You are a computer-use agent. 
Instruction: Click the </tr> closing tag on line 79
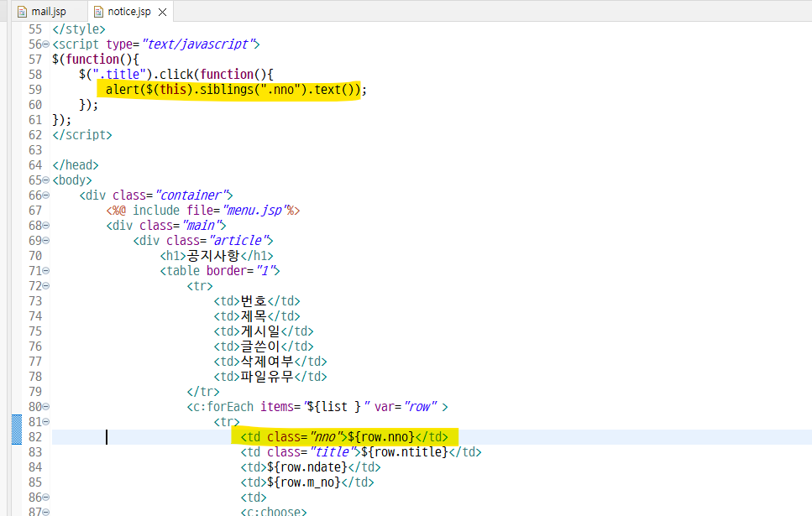click(x=203, y=392)
